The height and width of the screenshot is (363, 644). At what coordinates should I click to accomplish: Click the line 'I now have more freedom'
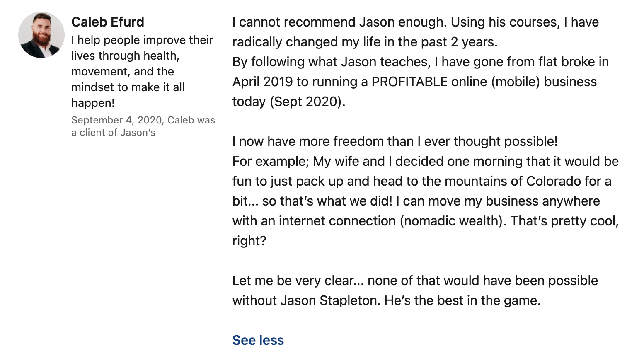tap(395, 141)
